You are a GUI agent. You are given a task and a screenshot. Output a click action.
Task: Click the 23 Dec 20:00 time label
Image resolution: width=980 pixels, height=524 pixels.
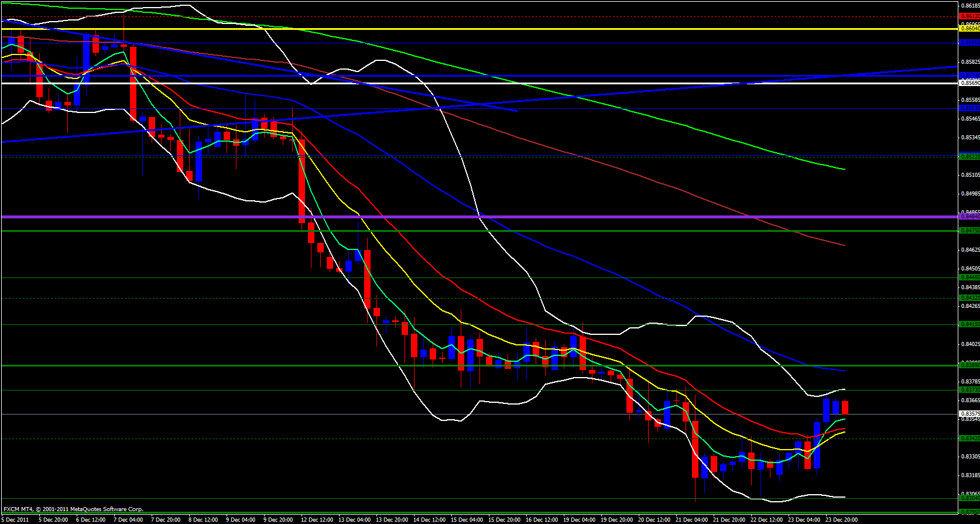(x=841, y=519)
